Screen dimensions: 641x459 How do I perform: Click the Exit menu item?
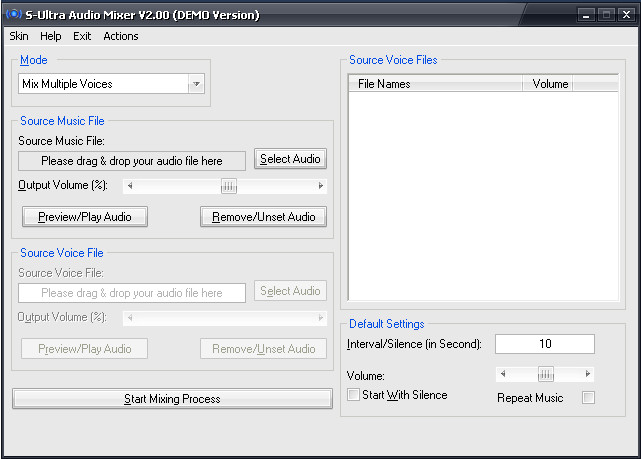(x=82, y=36)
